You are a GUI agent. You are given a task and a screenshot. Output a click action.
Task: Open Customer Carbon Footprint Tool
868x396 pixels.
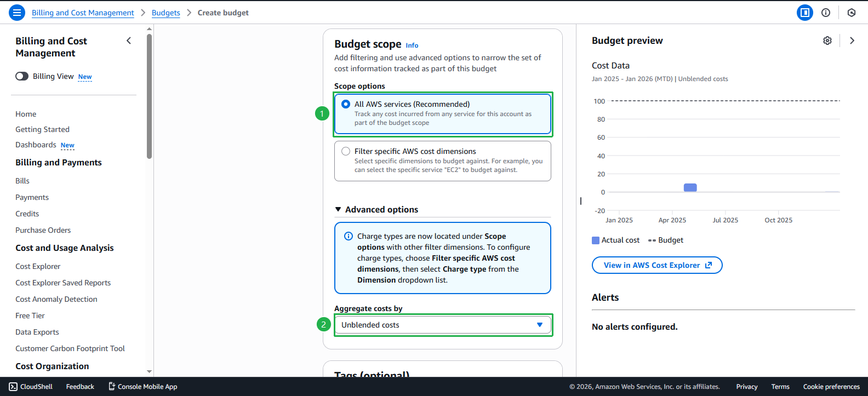(70, 348)
